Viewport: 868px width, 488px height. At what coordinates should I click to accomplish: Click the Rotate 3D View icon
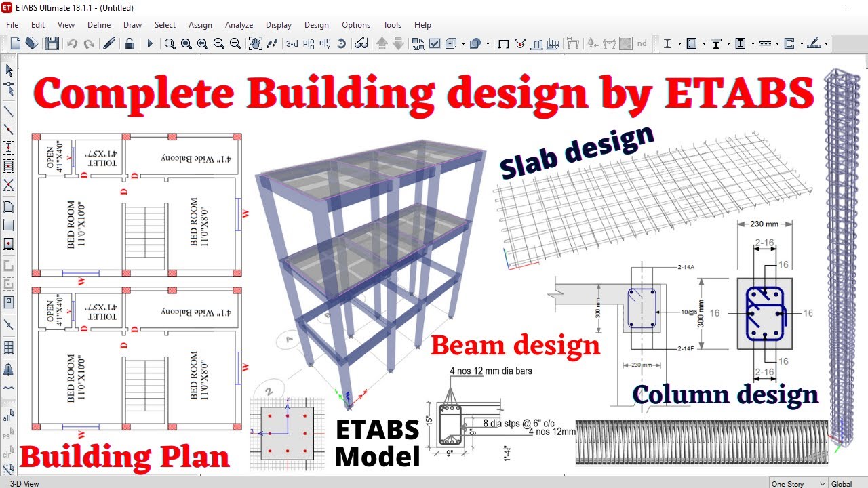(342, 43)
